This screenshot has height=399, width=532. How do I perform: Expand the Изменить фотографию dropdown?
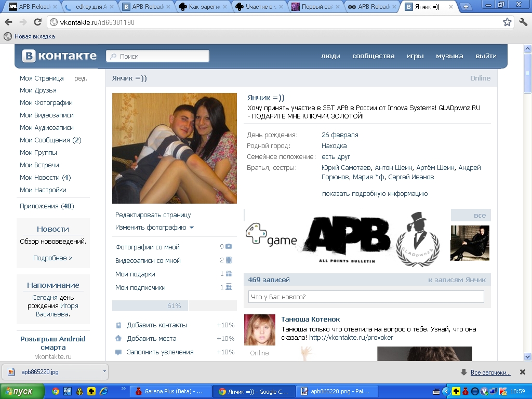(191, 228)
